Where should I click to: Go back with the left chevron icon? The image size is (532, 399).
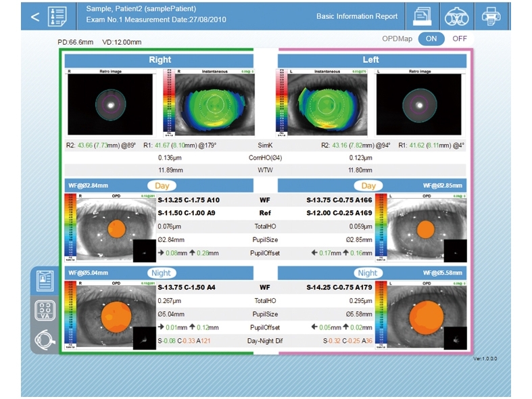point(35,17)
